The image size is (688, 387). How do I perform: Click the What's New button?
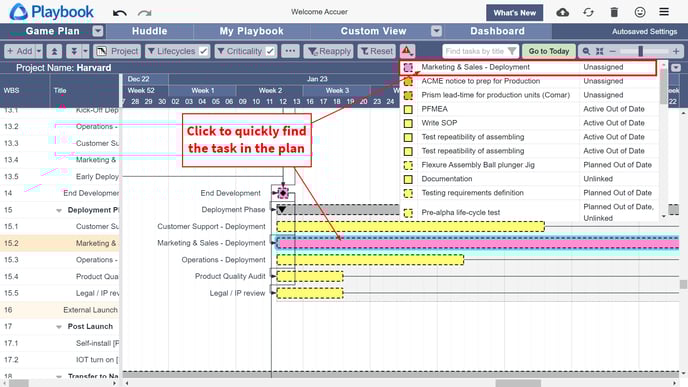pyautogui.click(x=514, y=13)
